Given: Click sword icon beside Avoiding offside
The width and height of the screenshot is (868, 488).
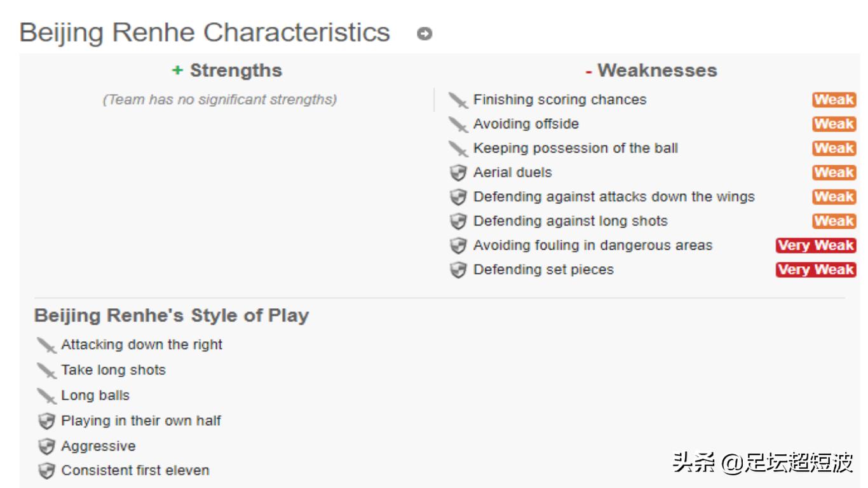Looking at the screenshot, I should pos(458,125).
